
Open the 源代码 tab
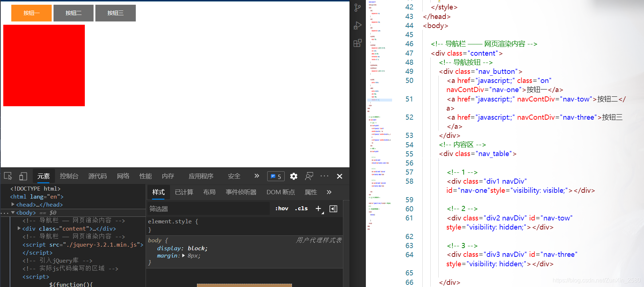coord(98,176)
